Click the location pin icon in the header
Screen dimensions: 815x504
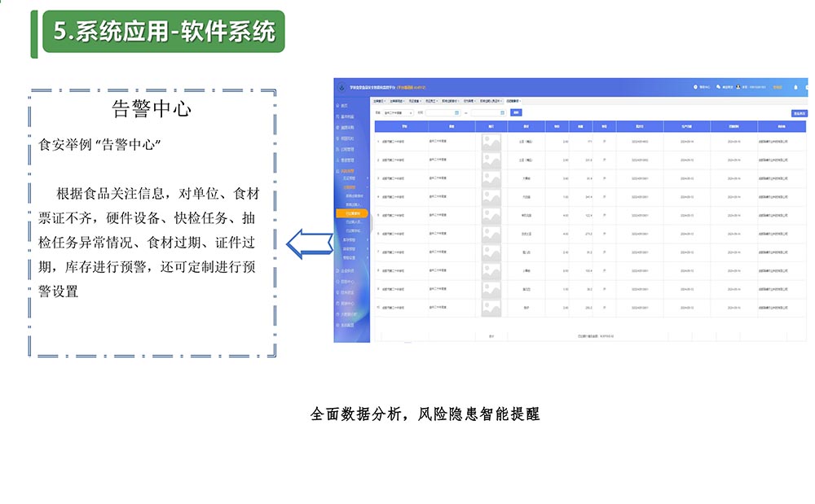(696, 86)
